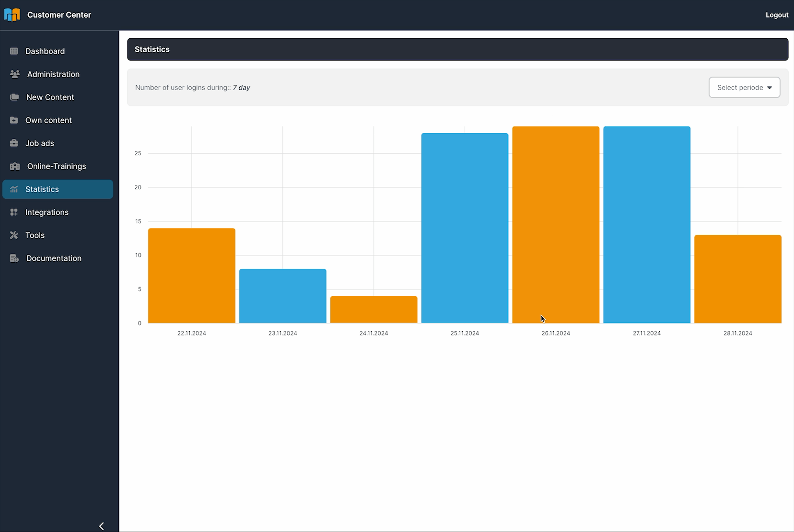Click the Online-Trainings school icon
The image size is (794, 532).
(15, 166)
